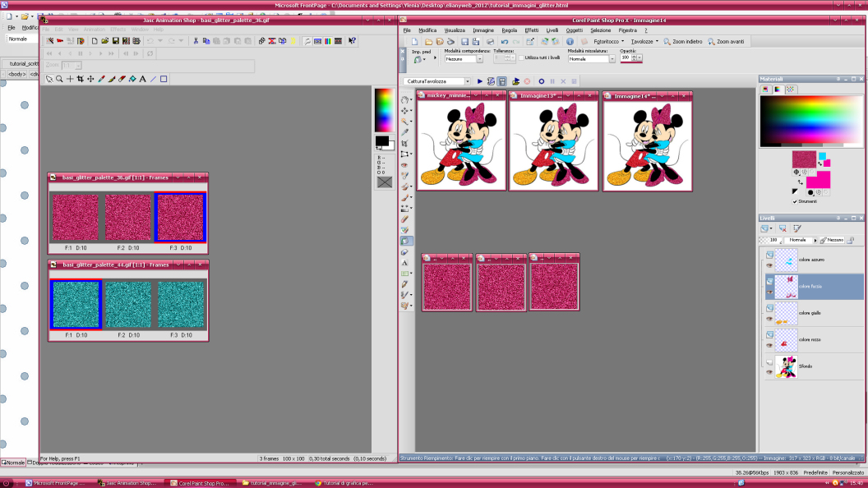The image size is (868, 488).
Task: Toggle the 'Utilizza tutti i livelli' checkbox
Action: tap(521, 58)
